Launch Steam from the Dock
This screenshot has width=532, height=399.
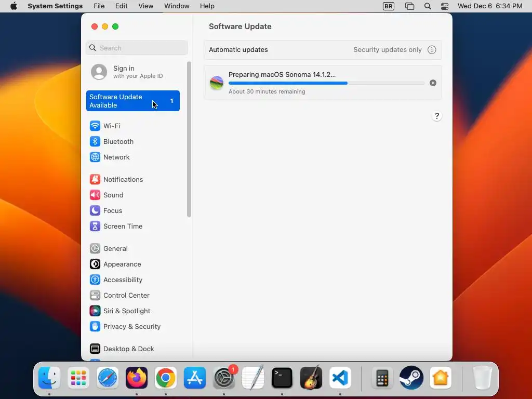coord(411,378)
